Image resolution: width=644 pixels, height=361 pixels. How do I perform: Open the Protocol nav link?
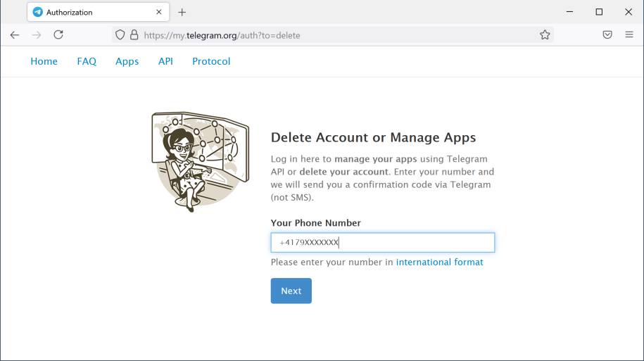[x=211, y=61]
